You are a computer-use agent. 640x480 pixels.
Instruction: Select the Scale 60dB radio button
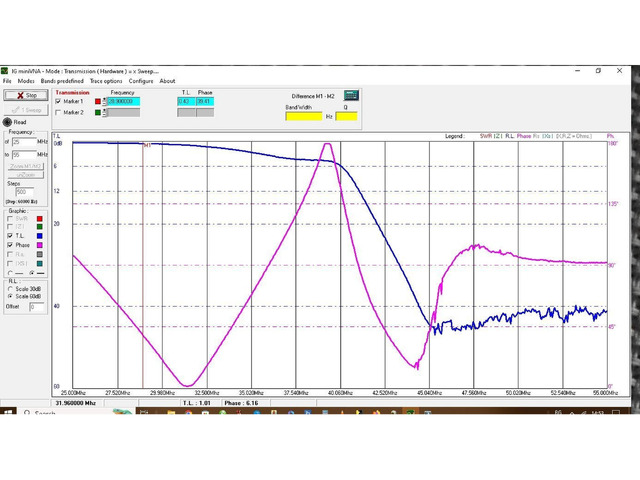coord(10,297)
